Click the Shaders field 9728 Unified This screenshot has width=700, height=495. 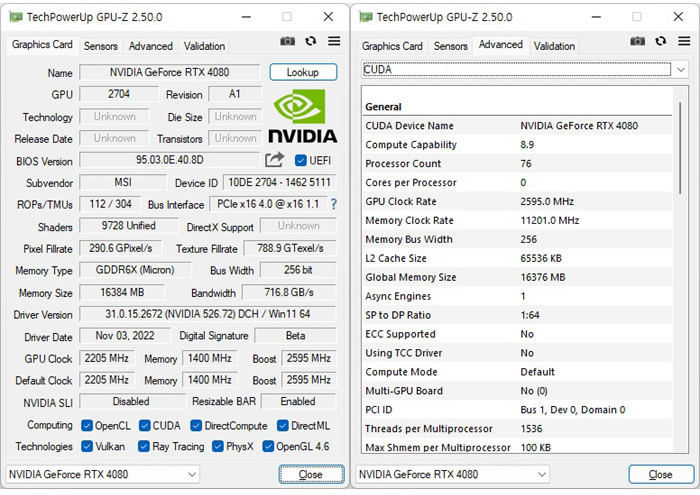(x=129, y=226)
